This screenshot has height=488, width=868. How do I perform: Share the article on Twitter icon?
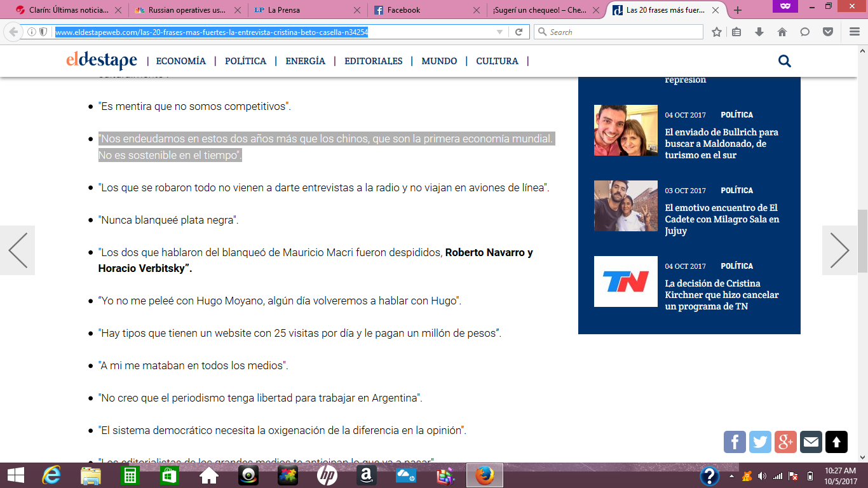tap(760, 442)
